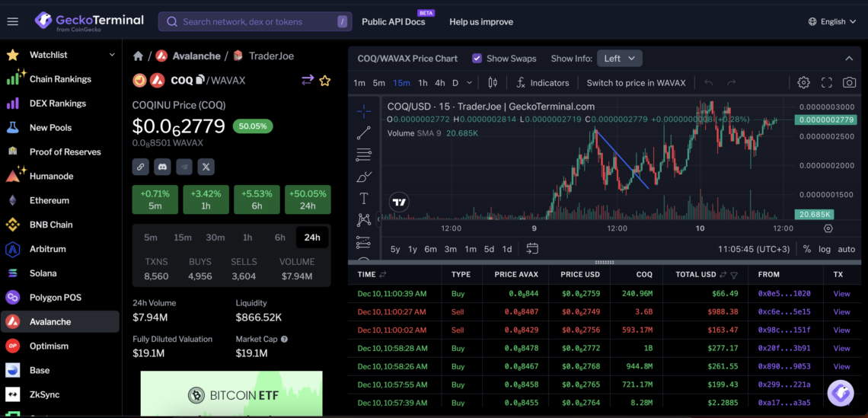
Task: Open the Show Info Left dropdown
Action: tap(620, 58)
